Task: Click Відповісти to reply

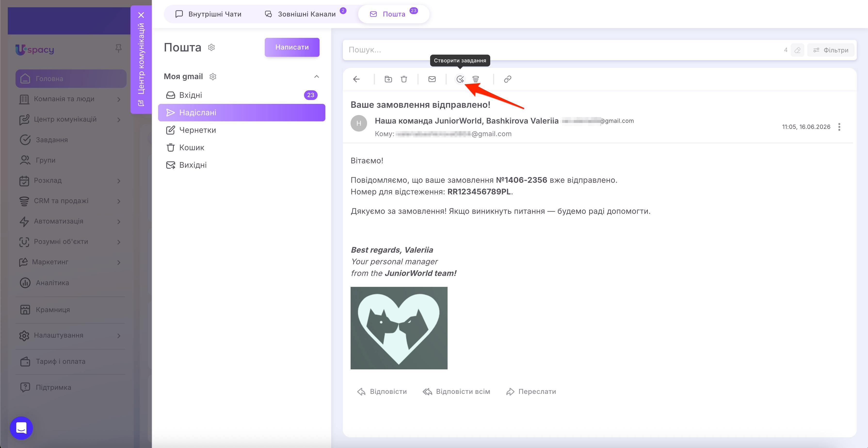Action: point(382,392)
